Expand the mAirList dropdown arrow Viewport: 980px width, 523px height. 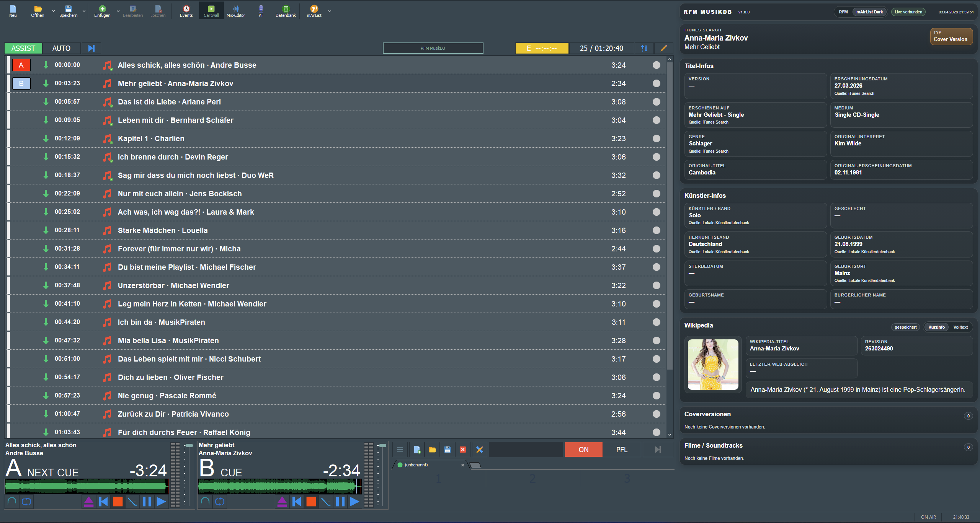(330, 11)
